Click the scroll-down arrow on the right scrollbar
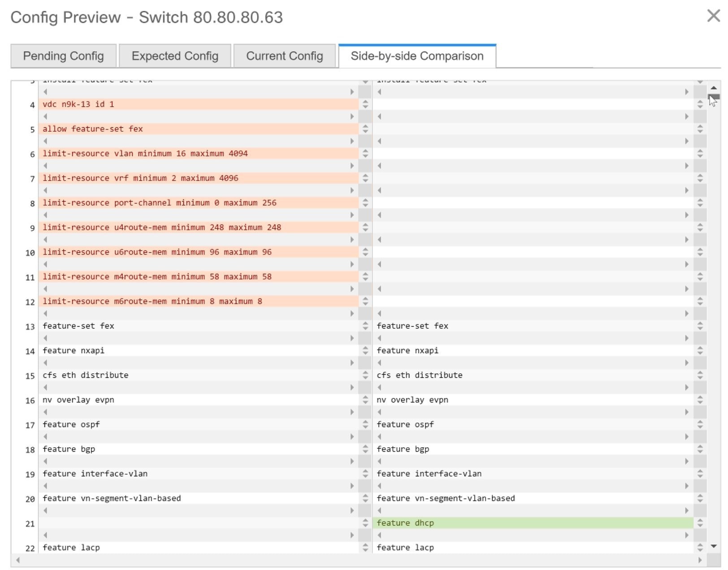728x570 pixels. pos(714,546)
